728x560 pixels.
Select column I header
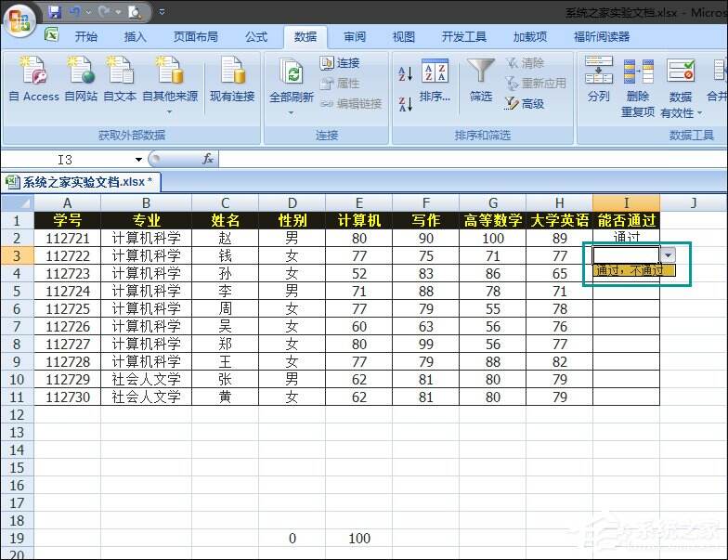[626, 202]
